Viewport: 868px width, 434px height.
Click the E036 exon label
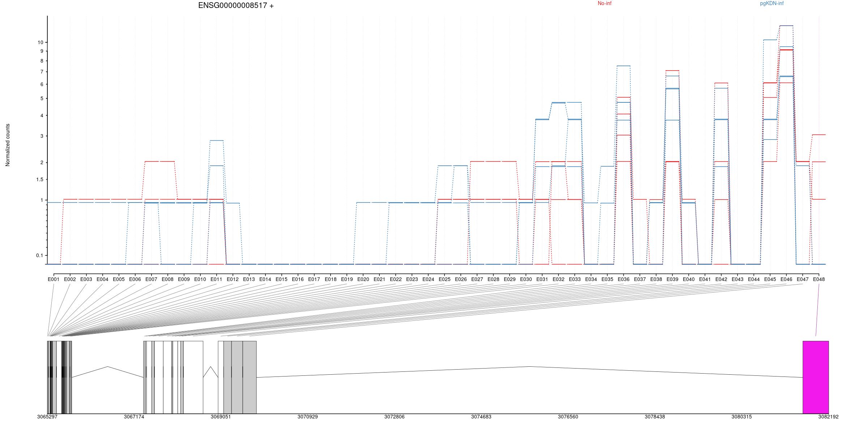coord(624,279)
